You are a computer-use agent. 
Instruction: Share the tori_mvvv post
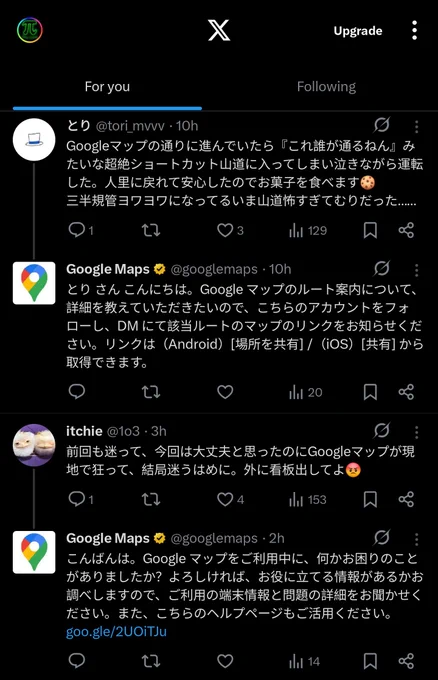[x=406, y=230]
